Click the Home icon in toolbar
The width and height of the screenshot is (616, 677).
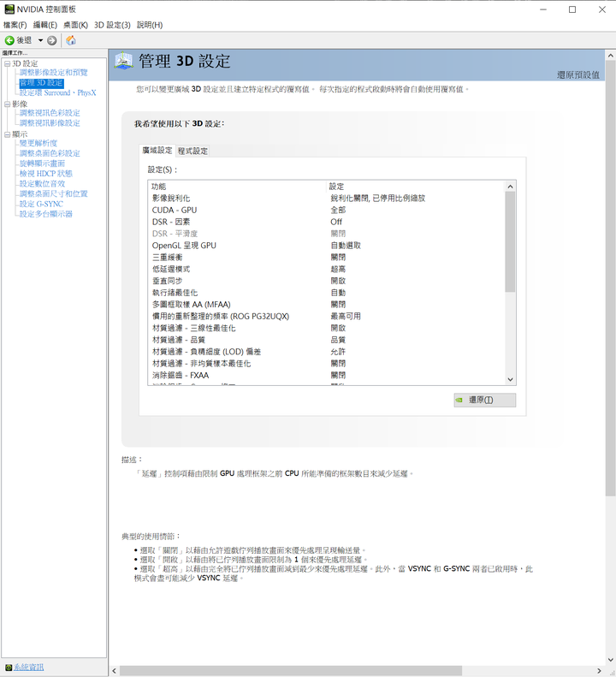71,40
